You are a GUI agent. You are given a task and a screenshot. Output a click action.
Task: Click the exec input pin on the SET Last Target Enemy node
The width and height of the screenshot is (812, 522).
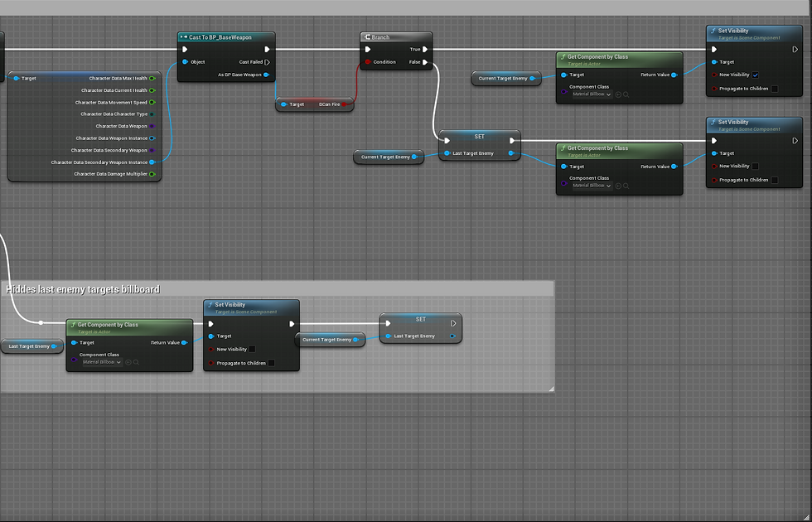(x=447, y=141)
